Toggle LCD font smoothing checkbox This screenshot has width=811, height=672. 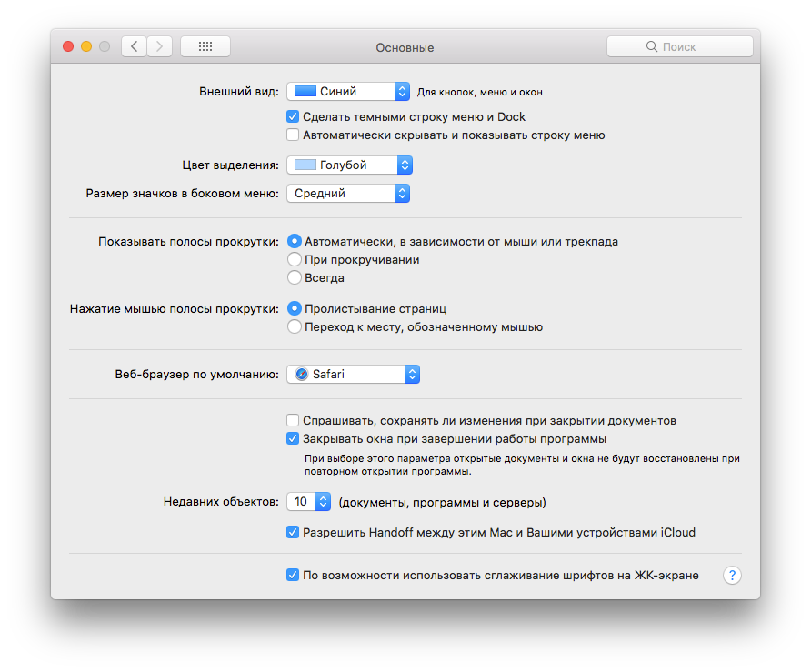pos(293,576)
